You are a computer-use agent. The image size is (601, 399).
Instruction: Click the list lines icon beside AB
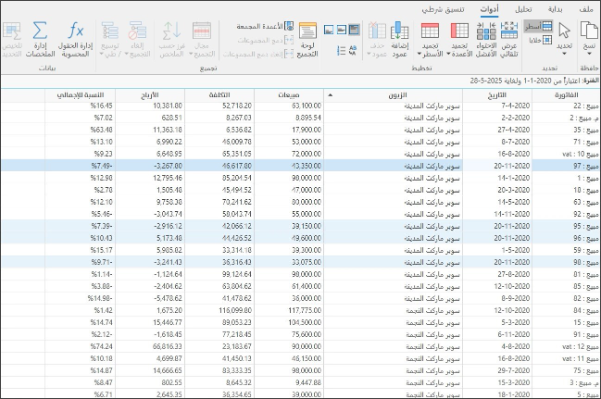point(341,50)
